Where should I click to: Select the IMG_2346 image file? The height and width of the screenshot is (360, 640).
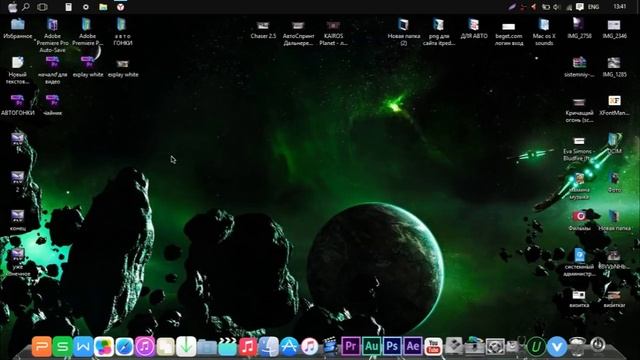tap(614, 29)
